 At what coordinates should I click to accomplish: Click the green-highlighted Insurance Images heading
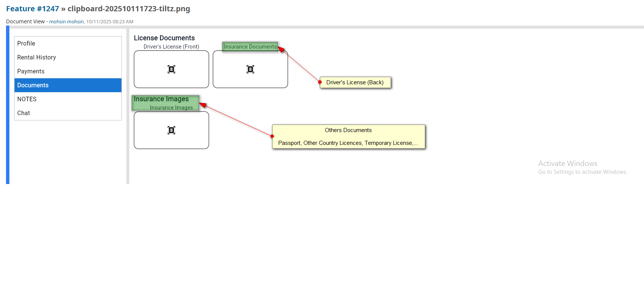(x=162, y=99)
